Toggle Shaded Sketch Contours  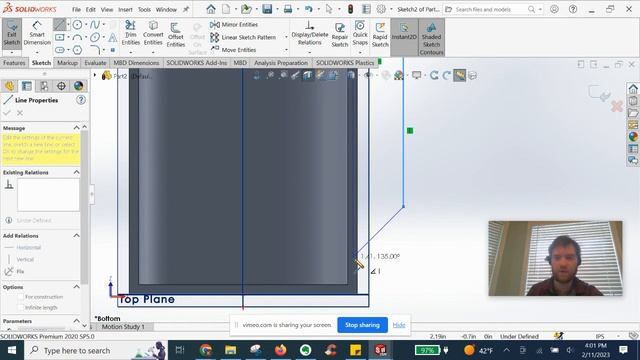[431, 38]
